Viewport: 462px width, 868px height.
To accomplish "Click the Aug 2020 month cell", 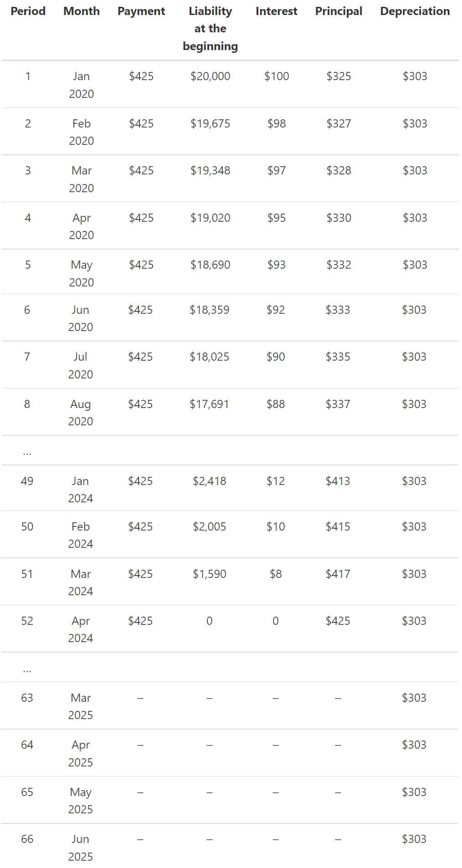I will pos(81,413).
